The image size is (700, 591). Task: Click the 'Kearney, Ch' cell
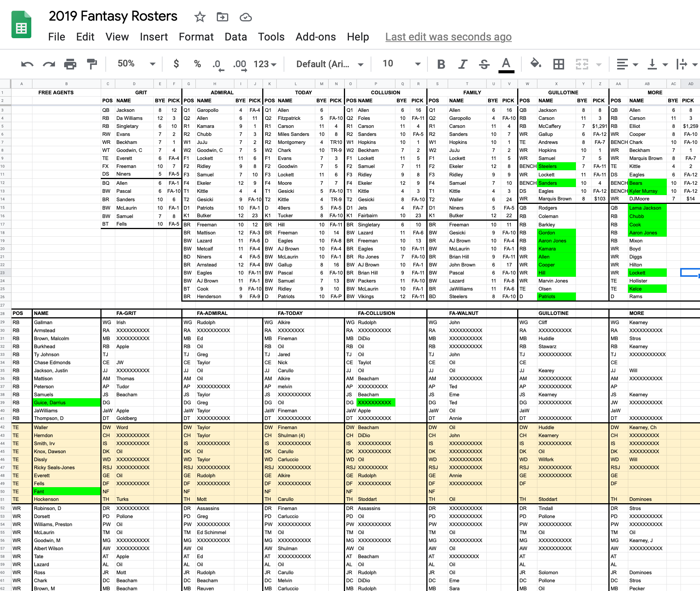(x=647, y=427)
